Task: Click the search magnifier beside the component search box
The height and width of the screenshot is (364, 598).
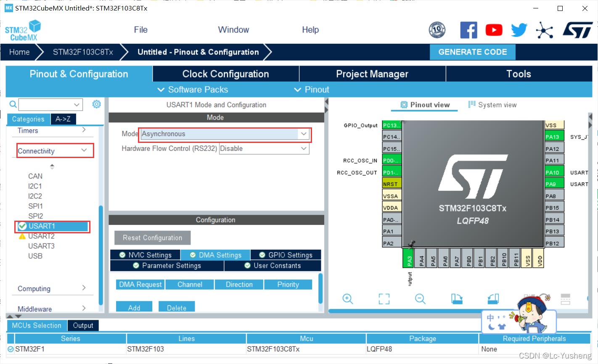Action: click(13, 104)
